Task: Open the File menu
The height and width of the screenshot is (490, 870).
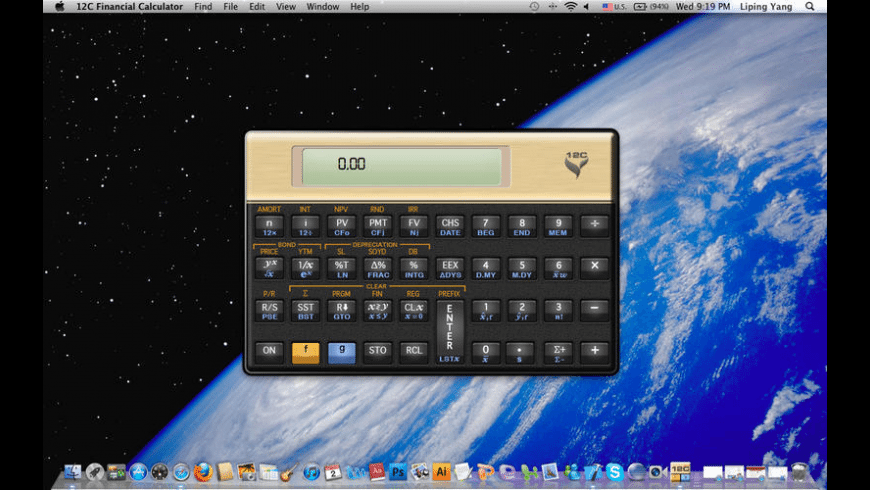Action: (x=231, y=7)
